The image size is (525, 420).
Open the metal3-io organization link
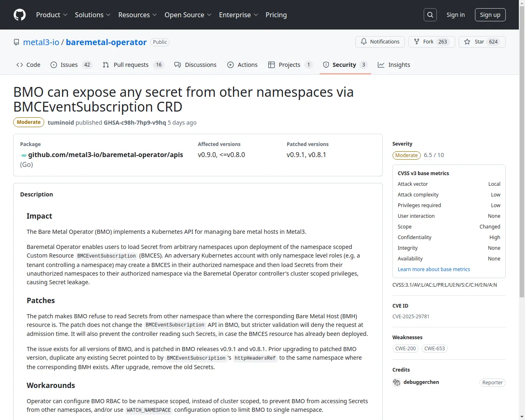(41, 42)
